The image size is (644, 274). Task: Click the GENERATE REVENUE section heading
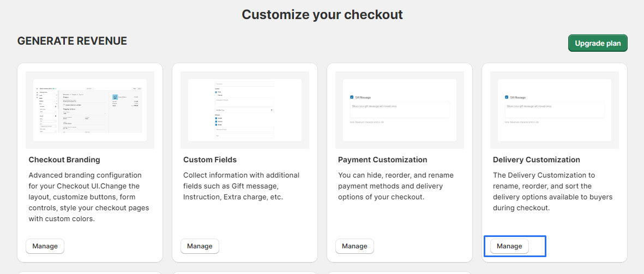[x=72, y=41]
